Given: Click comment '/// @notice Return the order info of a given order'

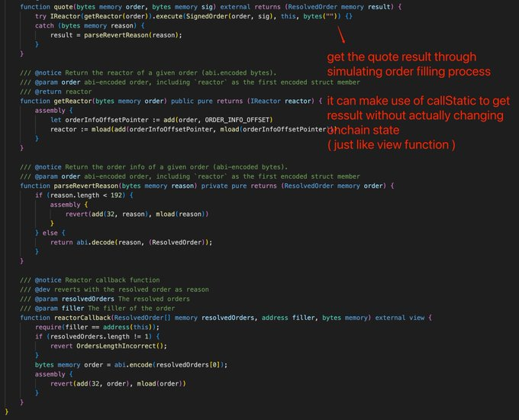Looking at the screenshot, I should [x=153, y=167].
